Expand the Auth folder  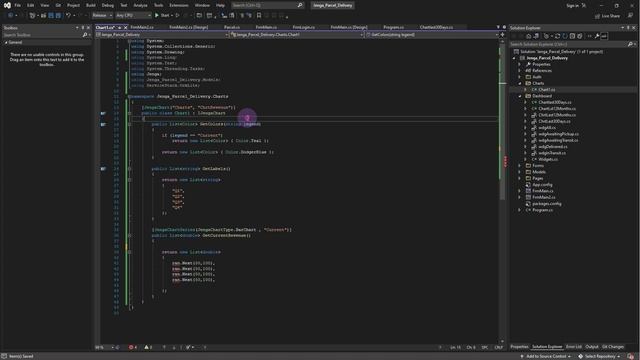pyautogui.click(x=520, y=77)
